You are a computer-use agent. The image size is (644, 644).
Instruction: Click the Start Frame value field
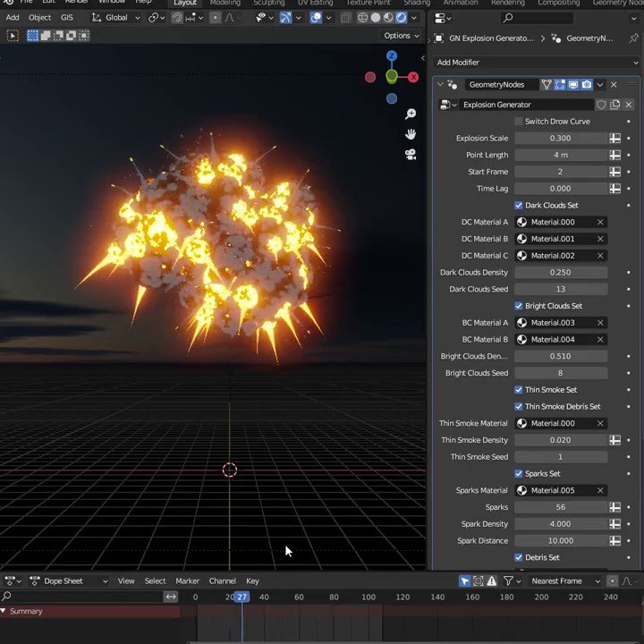[561, 172]
